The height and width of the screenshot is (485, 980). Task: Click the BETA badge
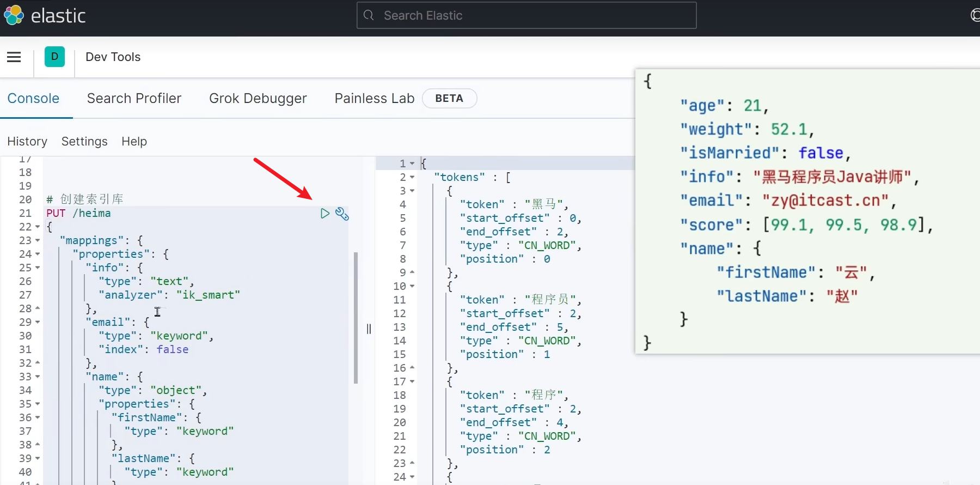[x=449, y=98]
